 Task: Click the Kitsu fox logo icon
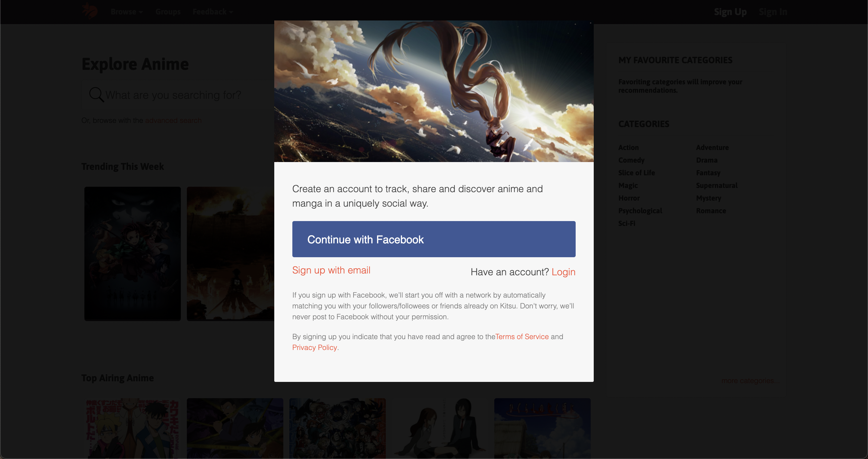[90, 11]
